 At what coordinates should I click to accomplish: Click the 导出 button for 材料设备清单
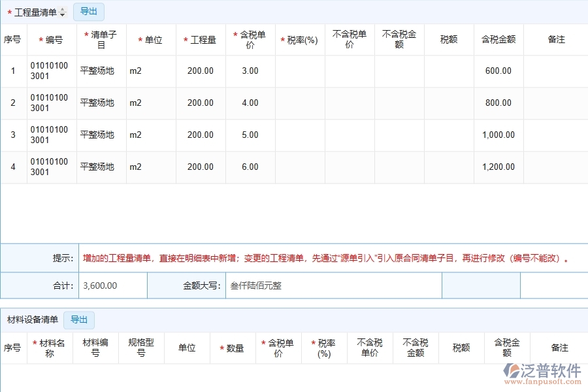[79, 319]
